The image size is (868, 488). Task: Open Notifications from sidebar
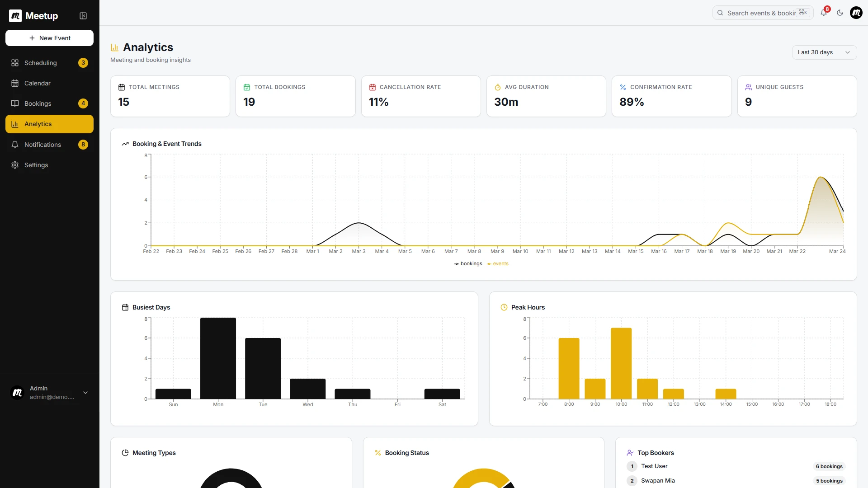(49, 145)
